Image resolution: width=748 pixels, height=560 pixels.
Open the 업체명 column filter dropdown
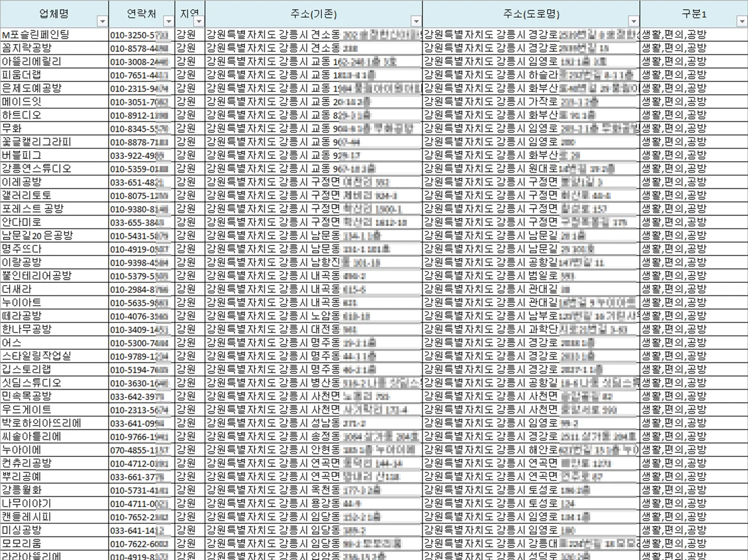click(x=103, y=21)
